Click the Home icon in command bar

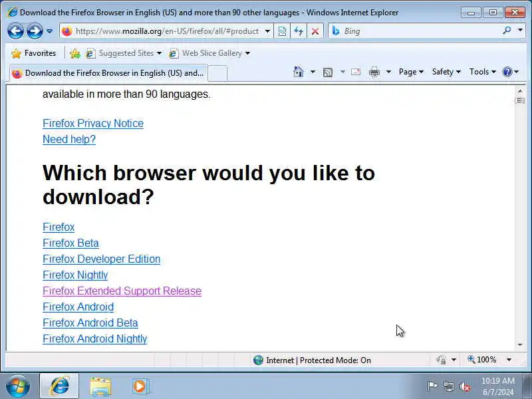point(299,72)
